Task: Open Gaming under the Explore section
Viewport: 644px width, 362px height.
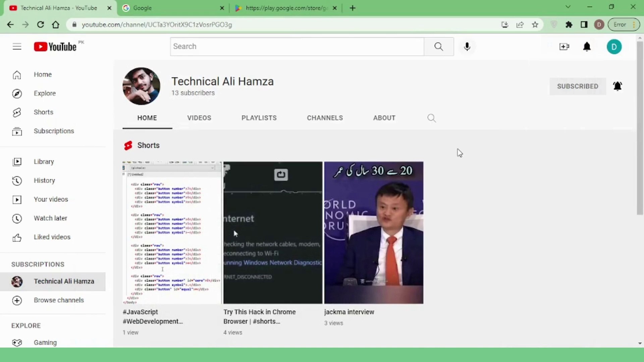Action: pyautogui.click(x=45, y=342)
